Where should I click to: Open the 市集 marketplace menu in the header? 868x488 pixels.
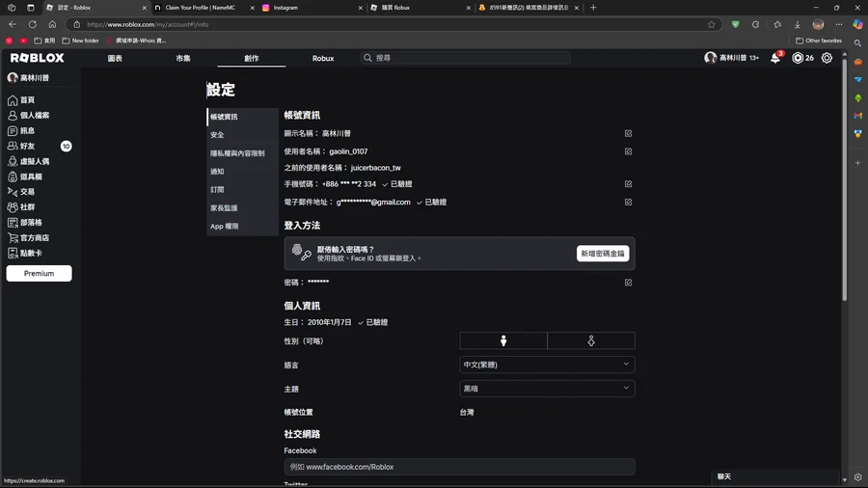tap(183, 58)
